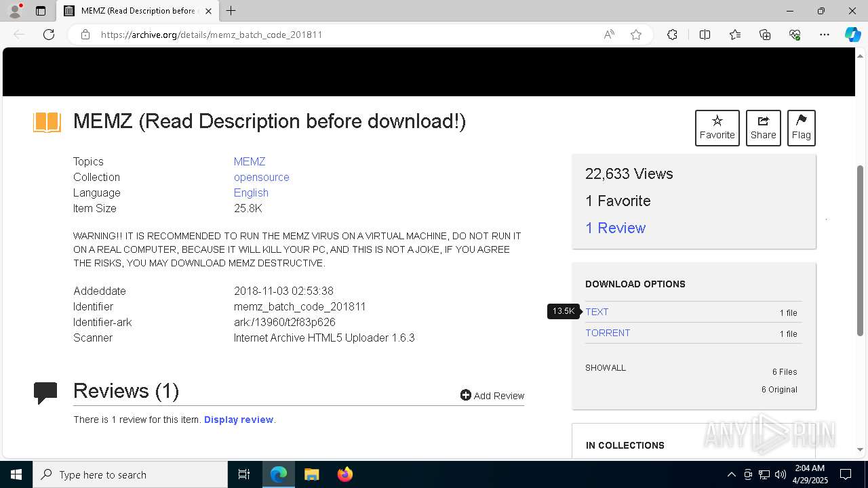Open the Extensions puzzle icon

pyautogui.click(x=672, y=35)
